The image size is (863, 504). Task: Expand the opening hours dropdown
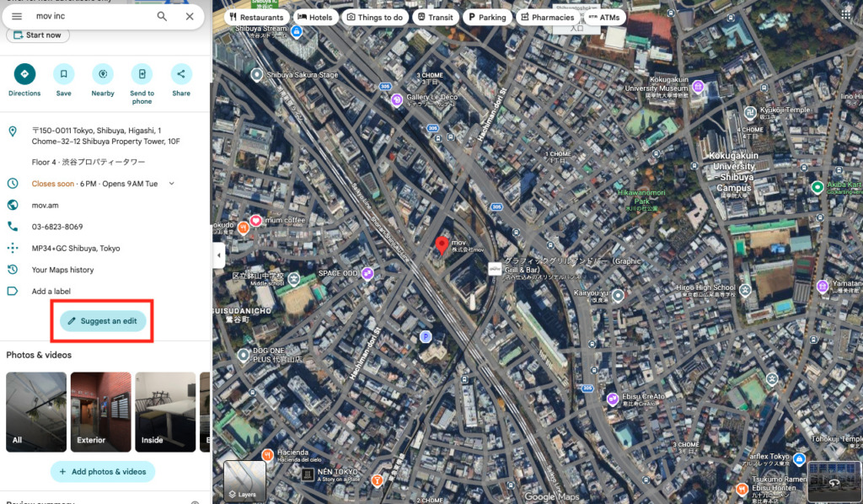point(172,184)
